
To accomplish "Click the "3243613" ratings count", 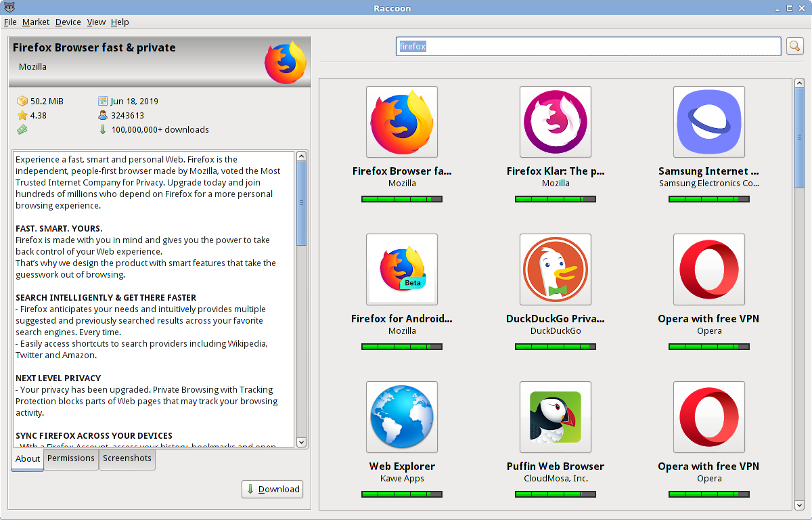I will tap(128, 116).
